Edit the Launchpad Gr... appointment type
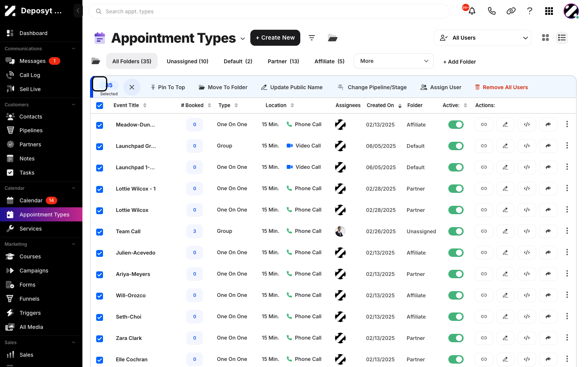 (505, 146)
